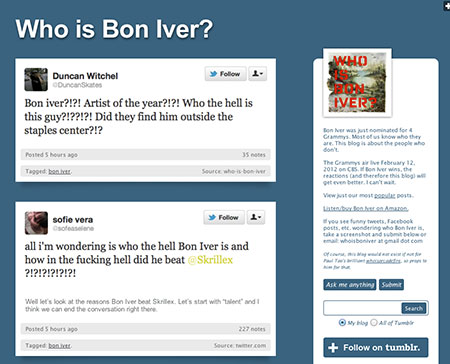Follow sofie vera on Twitter
Screen dimensions: 450x364
click(x=224, y=217)
